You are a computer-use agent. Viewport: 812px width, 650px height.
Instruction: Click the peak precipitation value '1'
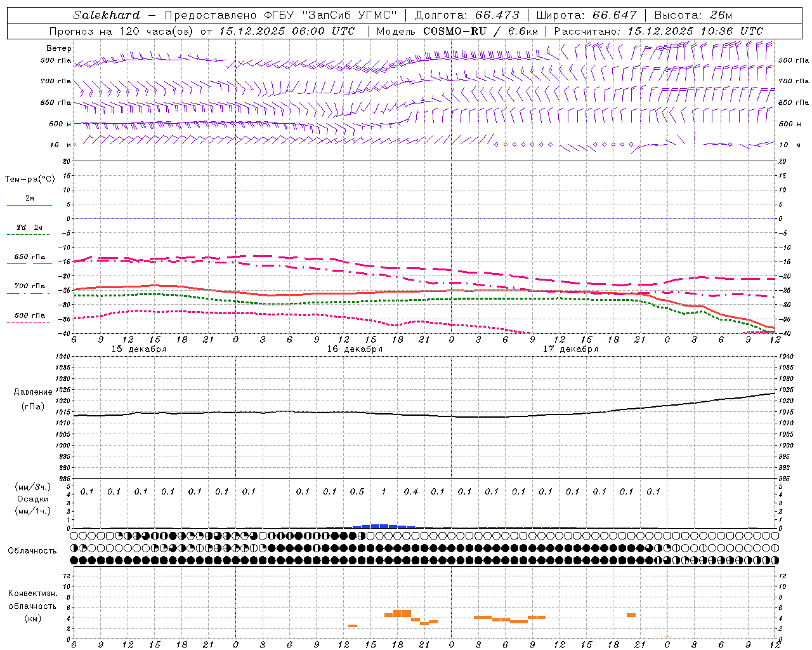[384, 491]
